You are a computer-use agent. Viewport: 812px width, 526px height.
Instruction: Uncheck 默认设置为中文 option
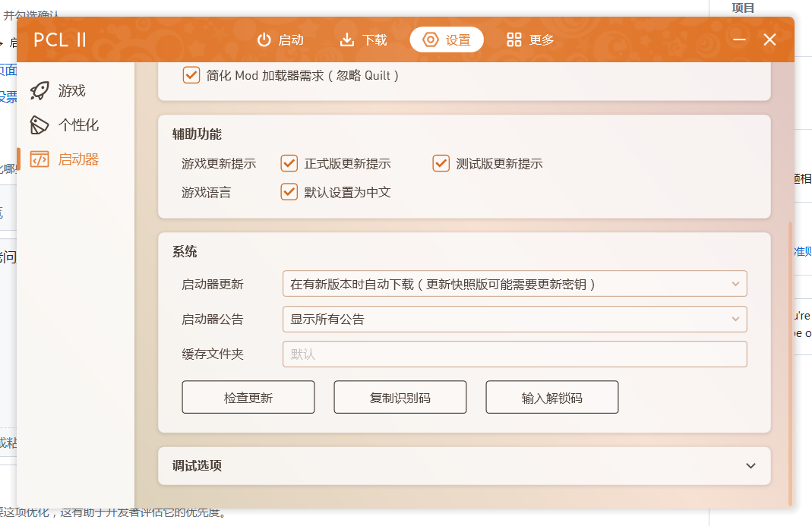point(289,192)
